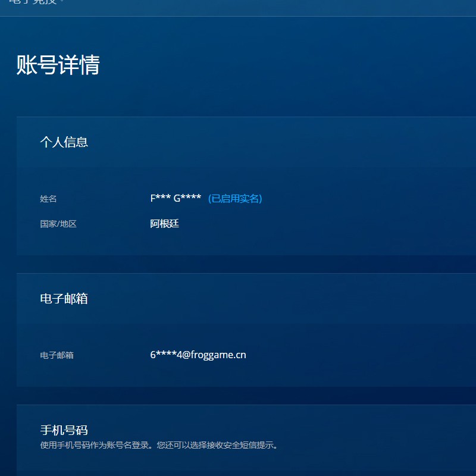Click the 手机号码 section heading
The width and height of the screenshot is (476, 476).
(64, 430)
